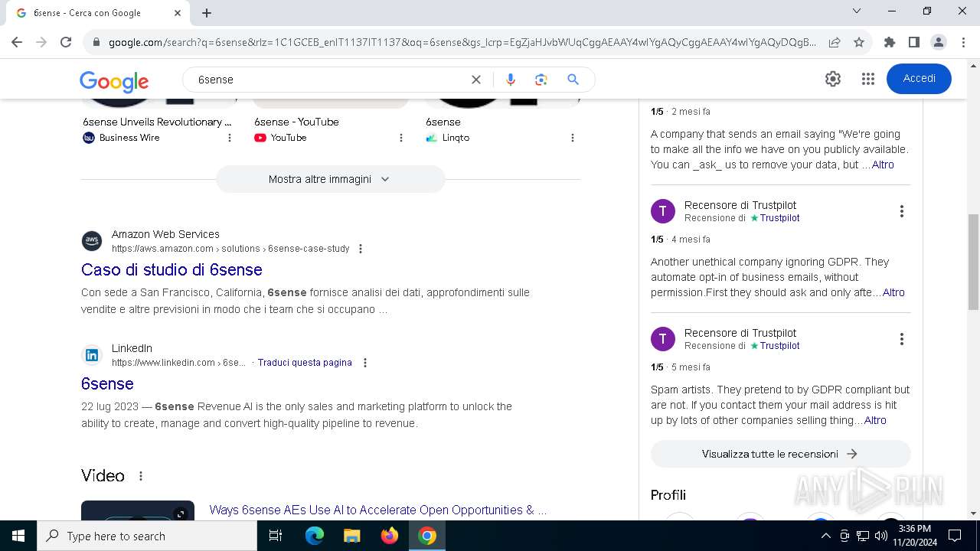Viewport: 980px width, 551px height.
Task: Open options for 5 mesi fa review
Action: point(901,339)
